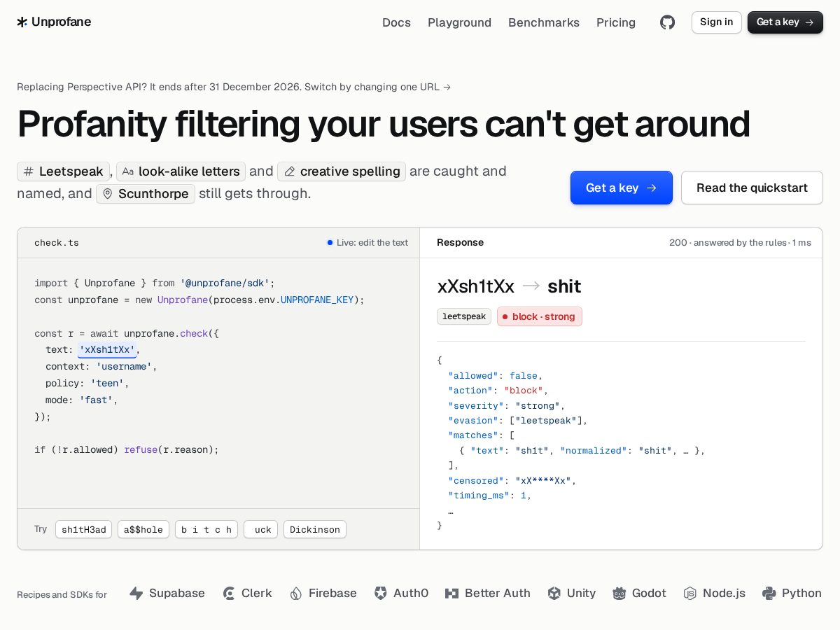This screenshot has width=840, height=630.
Task: Click the 'mode: 'fast'' code line
Action: tap(82, 400)
